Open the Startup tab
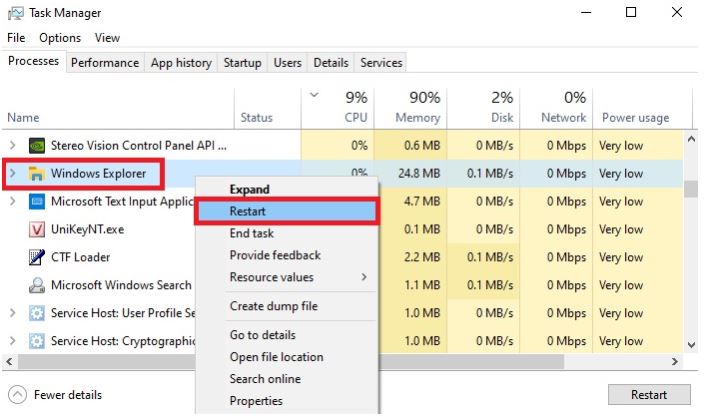The width and height of the screenshot is (709, 416). [x=242, y=62]
